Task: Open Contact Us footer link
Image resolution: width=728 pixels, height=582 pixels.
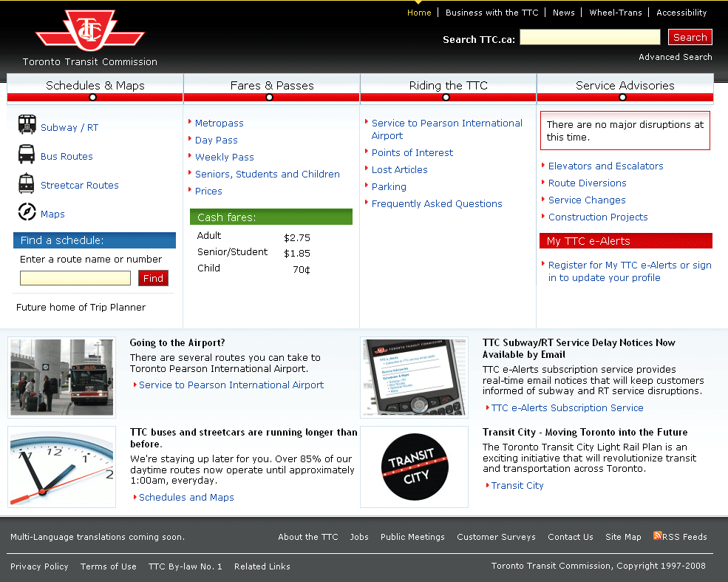Action: click(570, 536)
